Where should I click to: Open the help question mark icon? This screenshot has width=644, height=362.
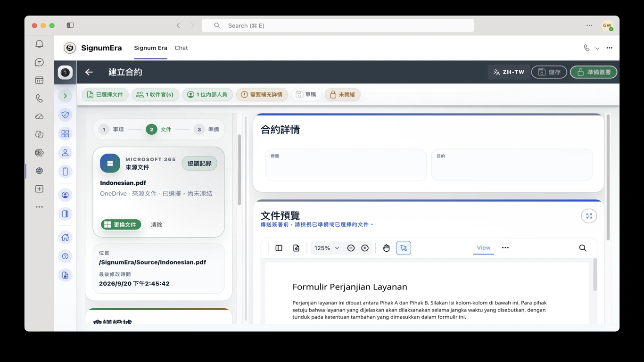(x=65, y=256)
